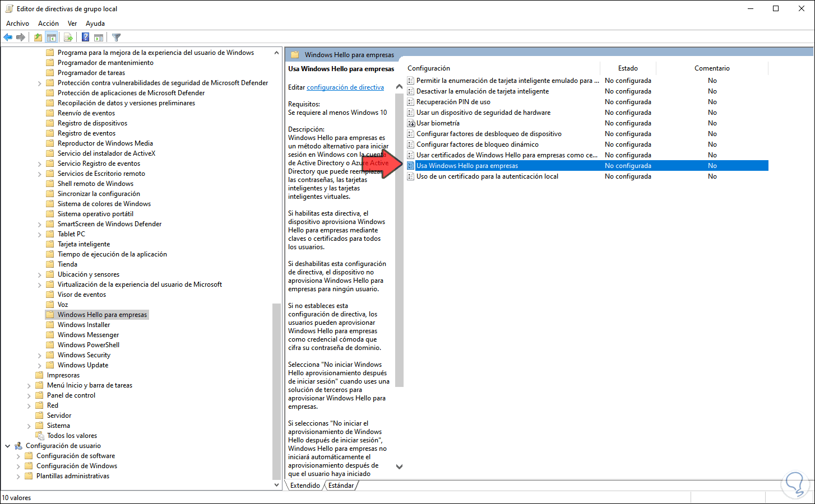Click the Todos los valores icon
Image resolution: width=815 pixels, height=504 pixels.
[39, 436]
